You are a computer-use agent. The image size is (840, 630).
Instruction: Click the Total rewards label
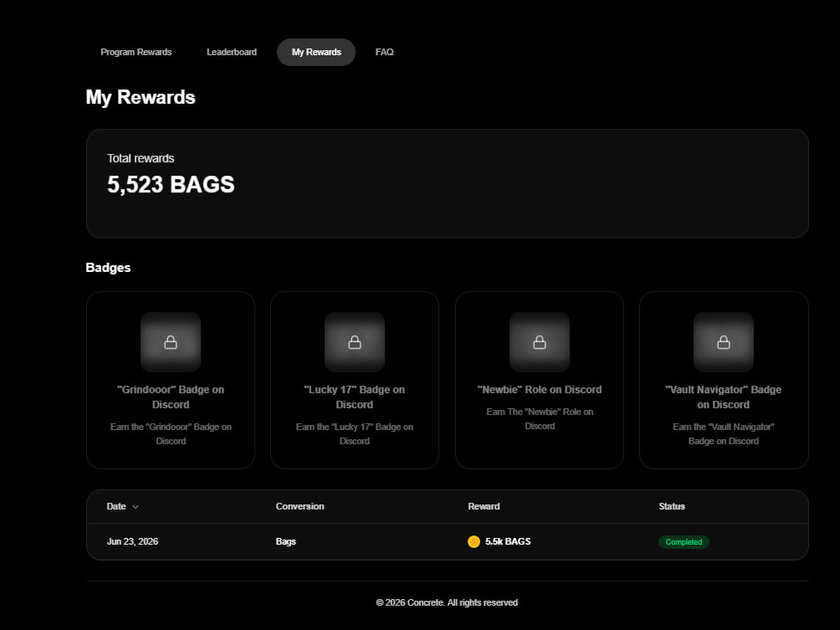(x=141, y=159)
